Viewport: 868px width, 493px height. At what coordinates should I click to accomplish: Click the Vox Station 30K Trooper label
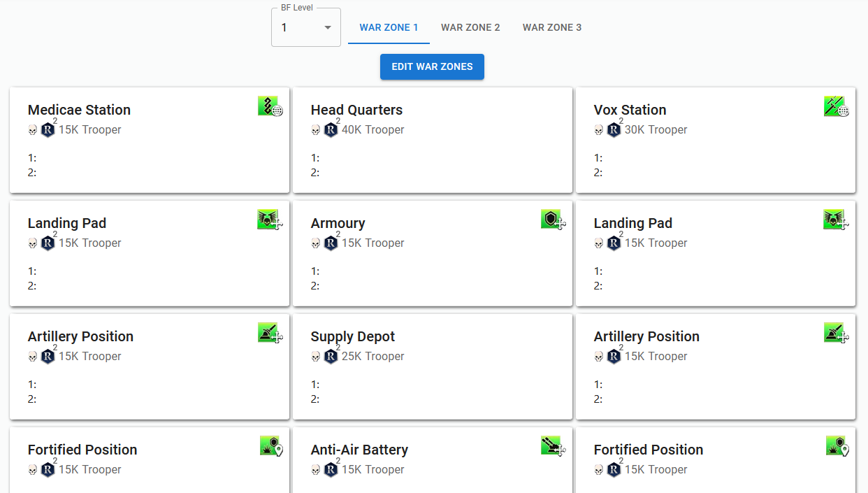point(656,129)
